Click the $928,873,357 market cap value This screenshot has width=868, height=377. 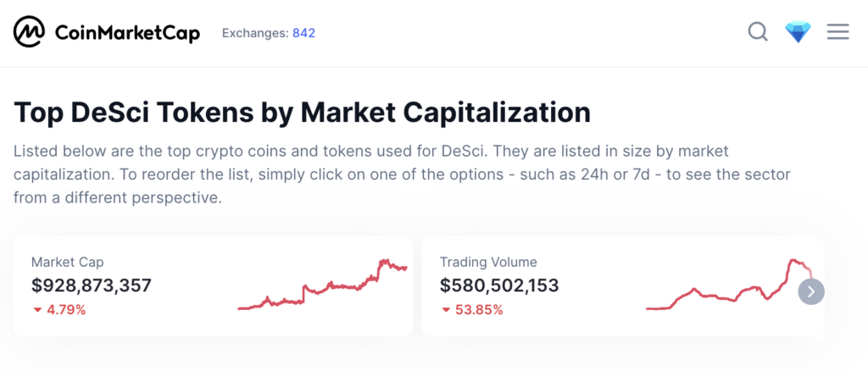tap(92, 286)
